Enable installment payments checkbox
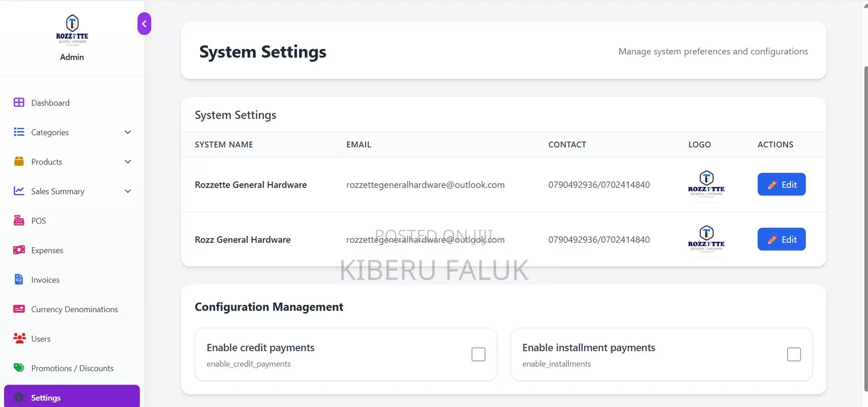This screenshot has height=407, width=868. pyautogui.click(x=794, y=354)
